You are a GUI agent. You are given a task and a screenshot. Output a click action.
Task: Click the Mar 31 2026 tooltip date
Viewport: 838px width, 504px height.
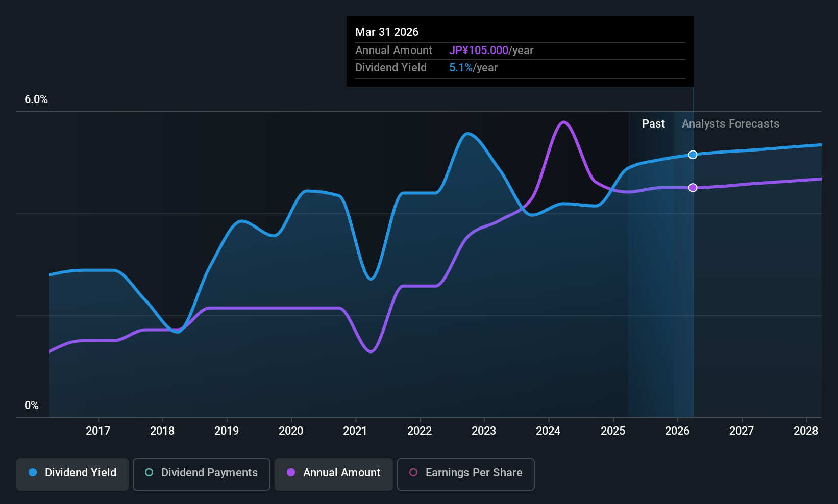point(387,32)
